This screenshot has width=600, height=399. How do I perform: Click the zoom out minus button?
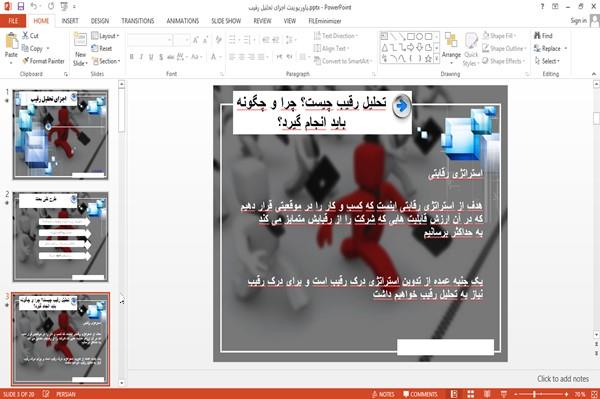click(x=516, y=394)
